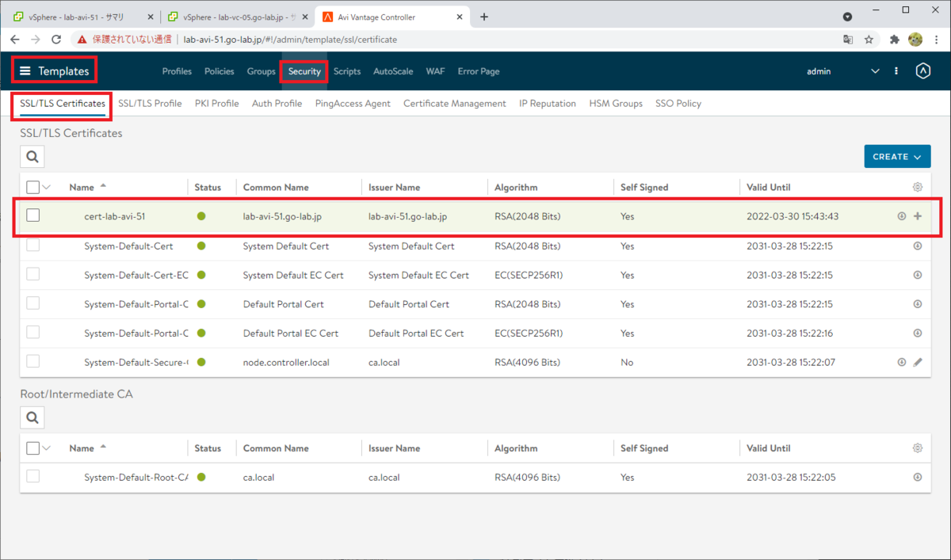Open the Chrome three-dot menu
Screen dimensions: 951x560
pyautogui.click(x=936, y=39)
